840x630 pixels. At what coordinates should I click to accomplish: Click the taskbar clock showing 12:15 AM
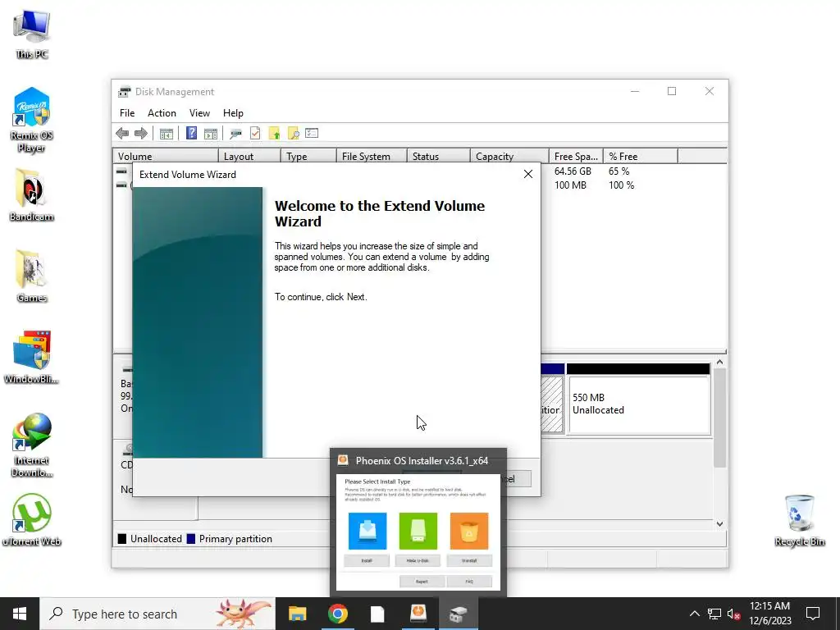(769, 614)
